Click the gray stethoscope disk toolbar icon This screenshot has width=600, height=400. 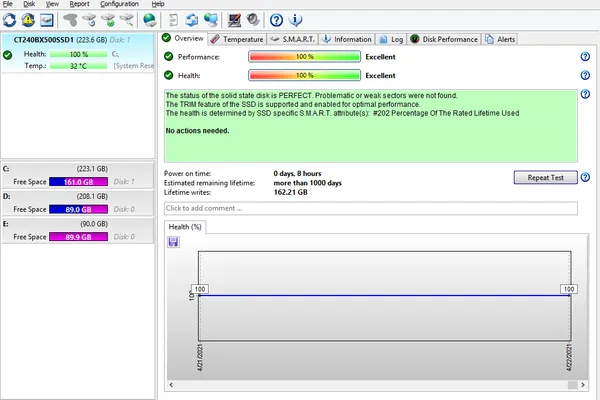70,20
